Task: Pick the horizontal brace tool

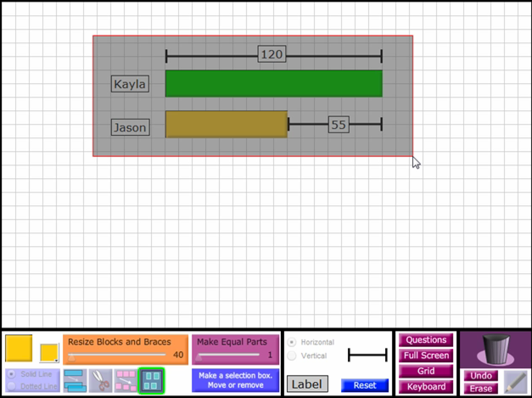Action: [x=367, y=355]
